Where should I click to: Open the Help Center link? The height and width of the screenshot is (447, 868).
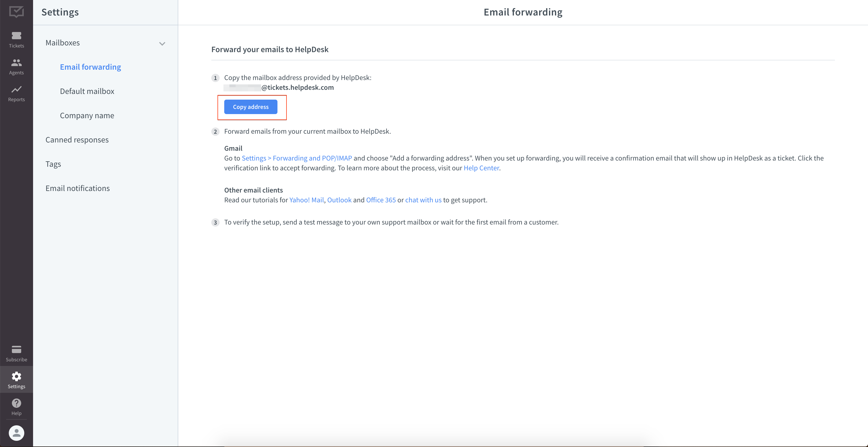tap(481, 168)
